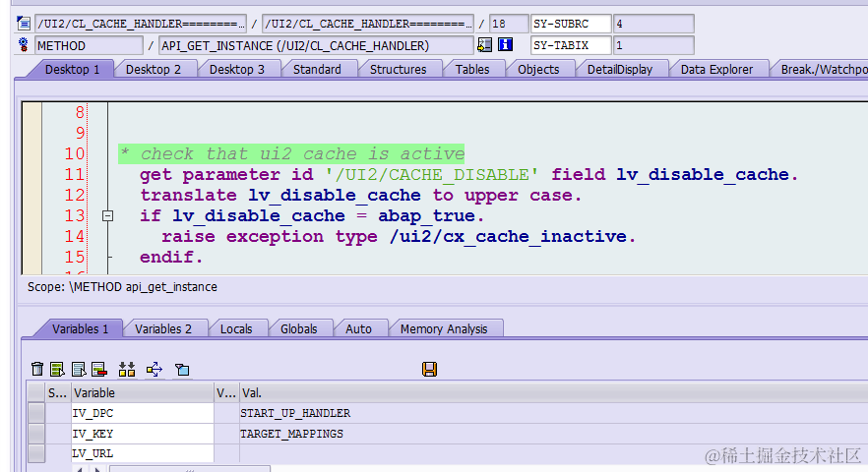Select the LV_URL row selector button

(36, 453)
